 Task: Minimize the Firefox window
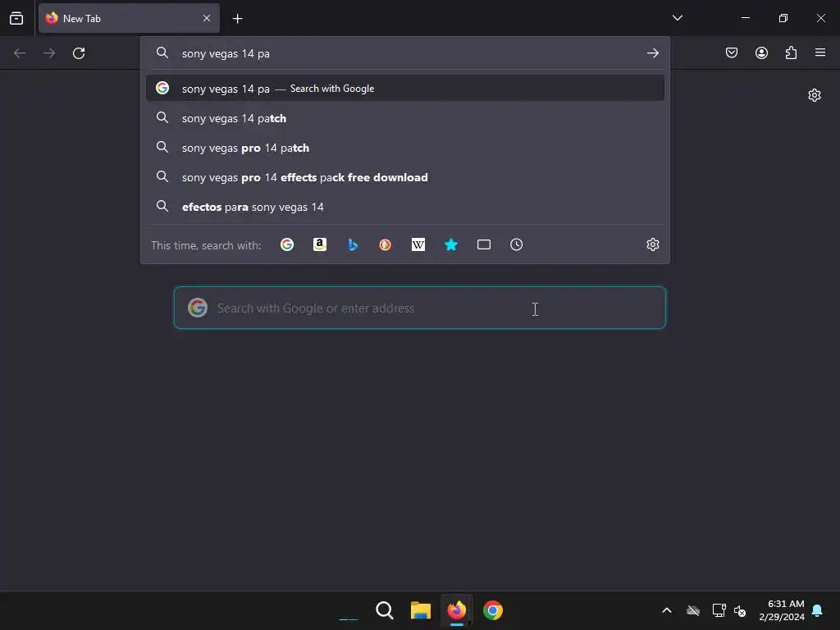click(746, 18)
